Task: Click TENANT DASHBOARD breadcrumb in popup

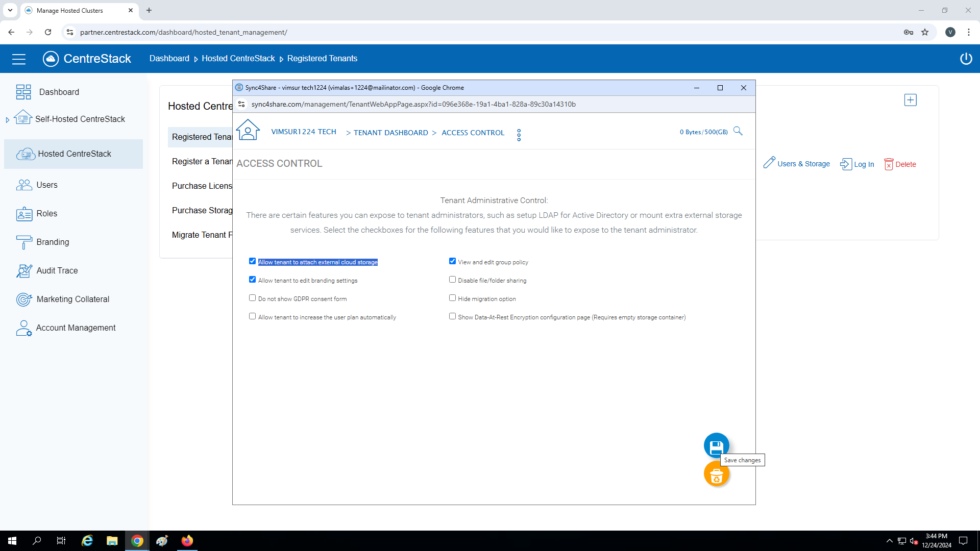Action: pos(391,133)
